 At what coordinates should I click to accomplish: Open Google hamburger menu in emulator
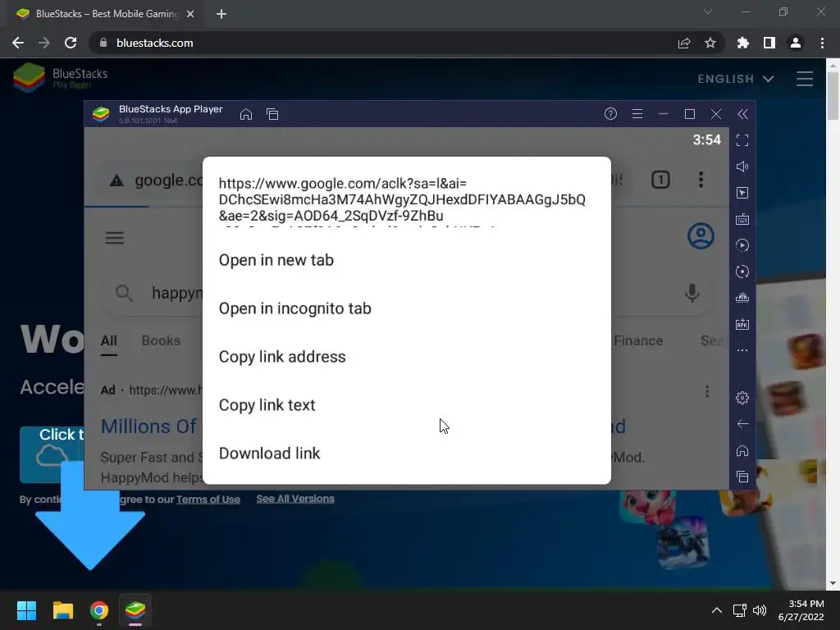(114, 238)
